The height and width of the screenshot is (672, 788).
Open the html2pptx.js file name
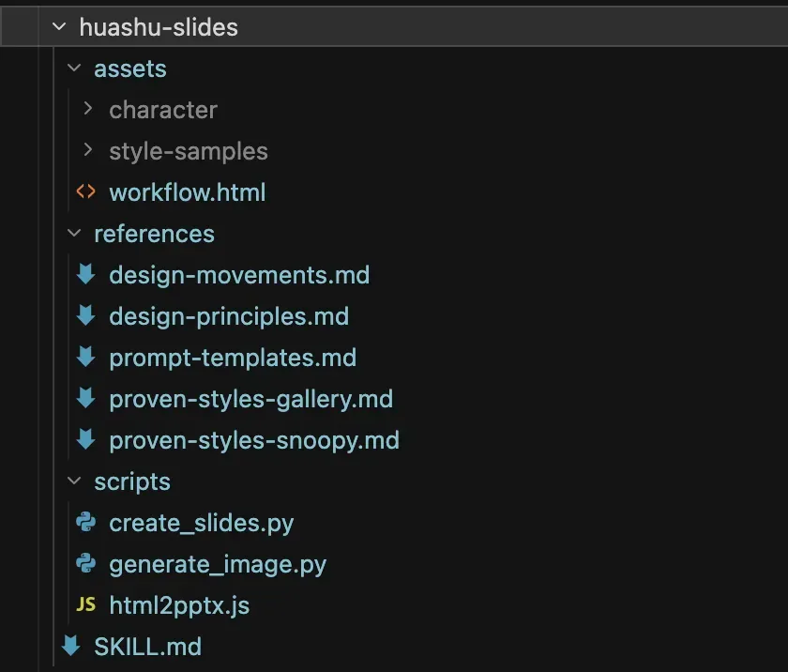pos(179,605)
